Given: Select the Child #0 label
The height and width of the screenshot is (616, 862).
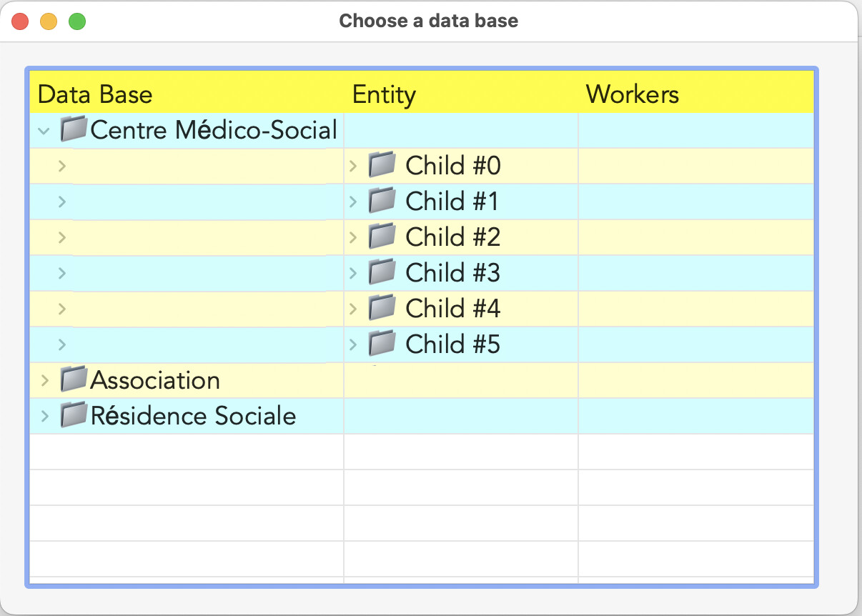Looking at the screenshot, I should [x=453, y=166].
